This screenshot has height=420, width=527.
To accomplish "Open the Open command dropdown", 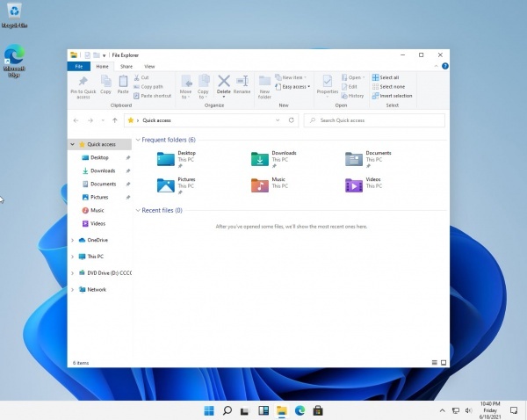I will (353, 77).
